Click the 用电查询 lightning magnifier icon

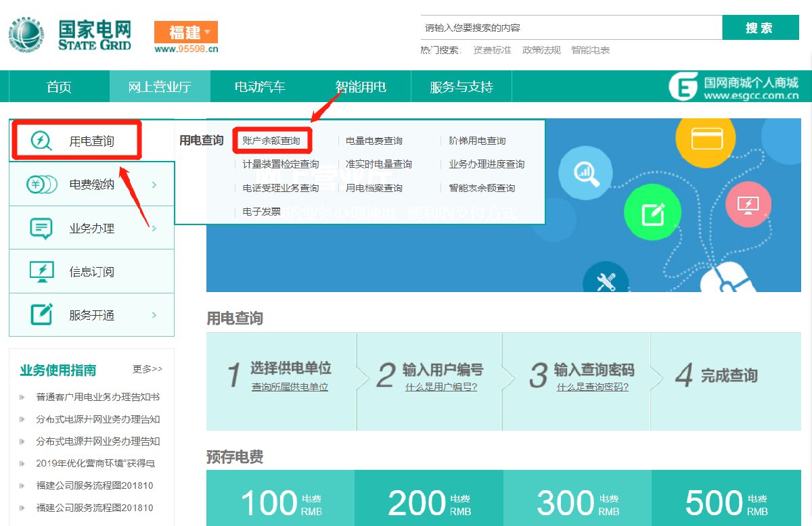tap(41, 141)
